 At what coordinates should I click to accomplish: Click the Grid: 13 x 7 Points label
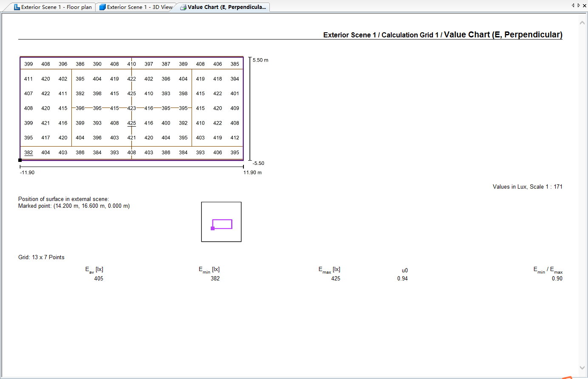(x=41, y=257)
